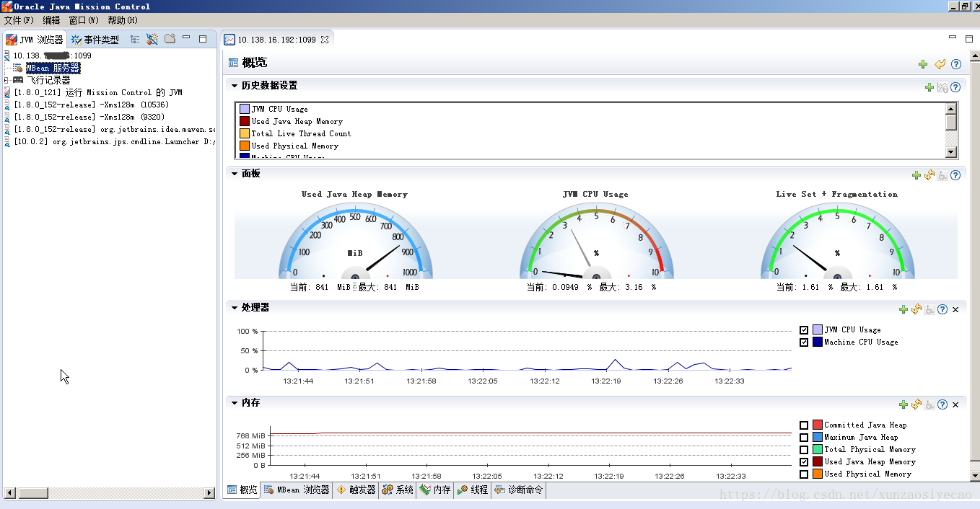This screenshot has height=509, width=980.
Task: Close the 10.138.16.192:1099 editor tab
Action: [325, 40]
